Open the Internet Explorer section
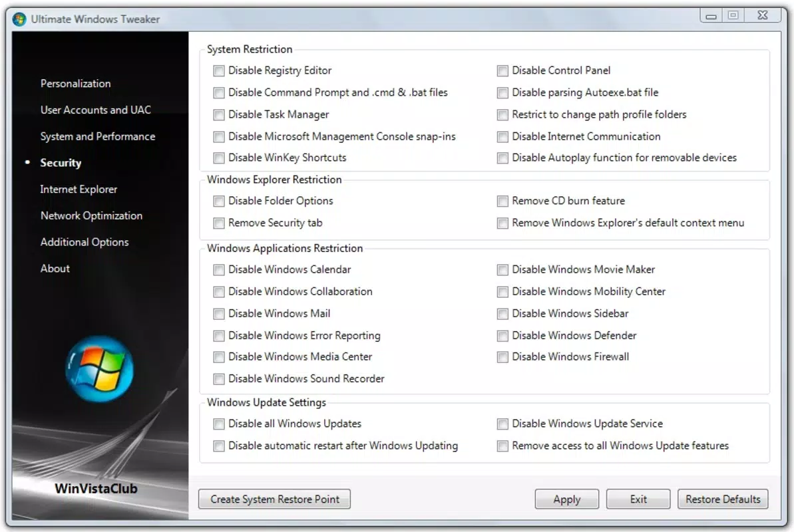Viewport: 794px width, 532px height. coord(79,189)
